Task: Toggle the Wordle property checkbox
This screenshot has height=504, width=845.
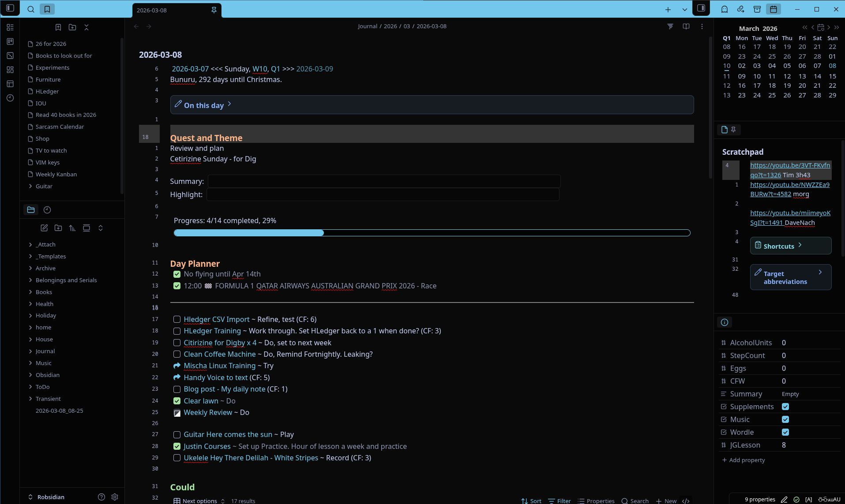Action: (785, 432)
